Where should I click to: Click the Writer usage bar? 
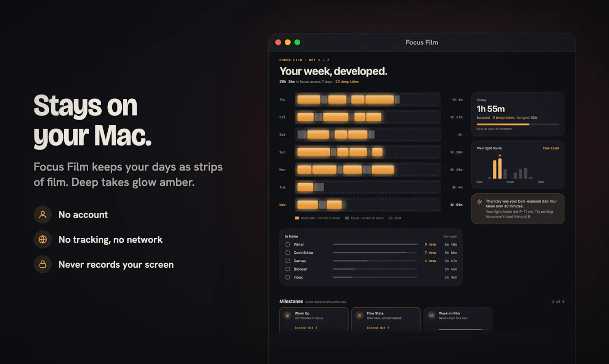[375, 244]
